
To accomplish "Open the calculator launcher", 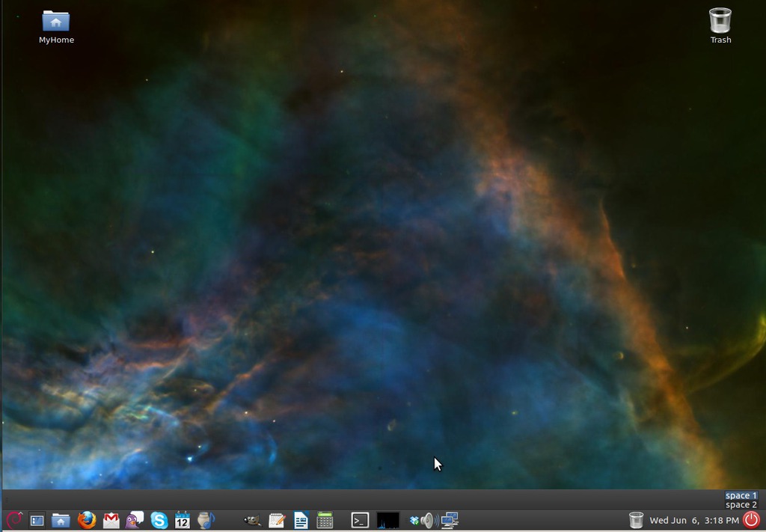I will click(325, 520).
